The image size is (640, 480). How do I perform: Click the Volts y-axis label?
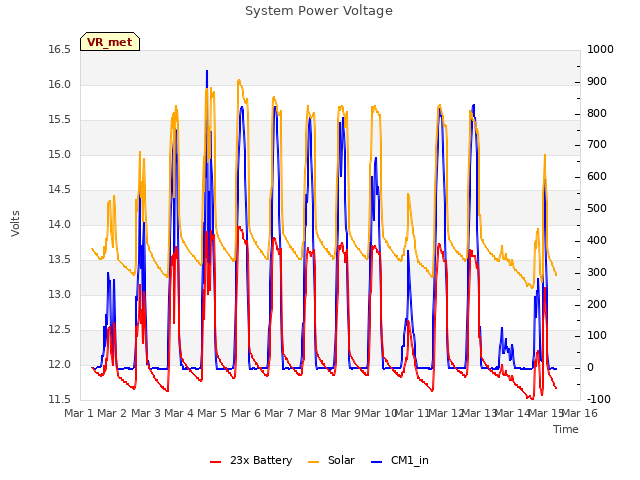click(15, 224)
